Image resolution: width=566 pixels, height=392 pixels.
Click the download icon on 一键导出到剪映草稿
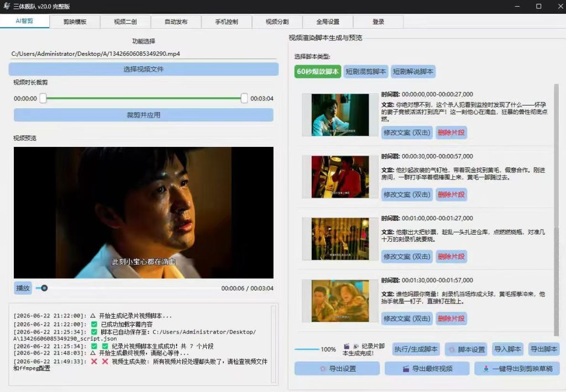click(486, 369)
